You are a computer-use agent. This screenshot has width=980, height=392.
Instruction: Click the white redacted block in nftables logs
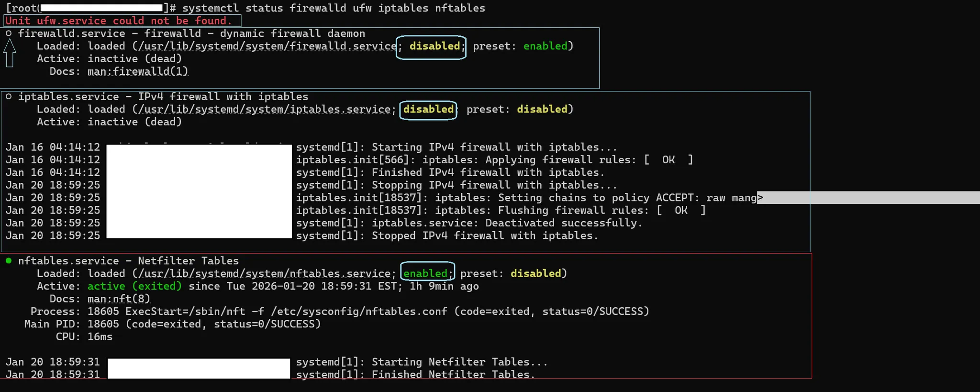[199, 369]
